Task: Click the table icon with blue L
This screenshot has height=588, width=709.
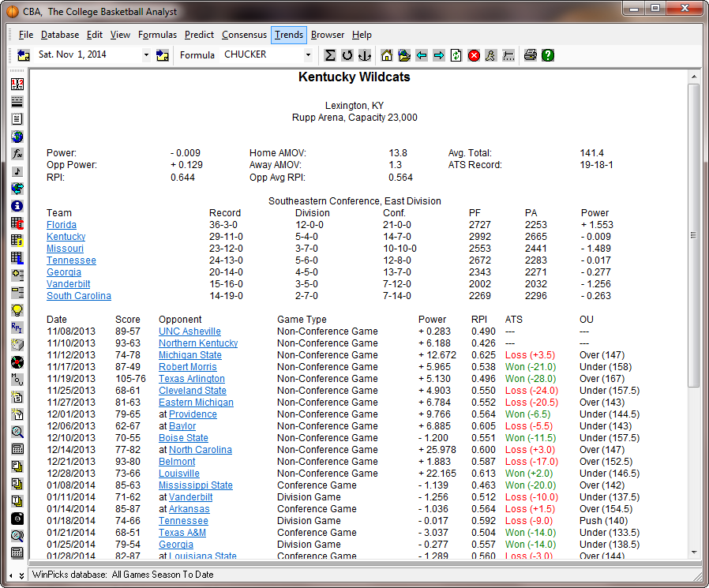Action: 17,258
